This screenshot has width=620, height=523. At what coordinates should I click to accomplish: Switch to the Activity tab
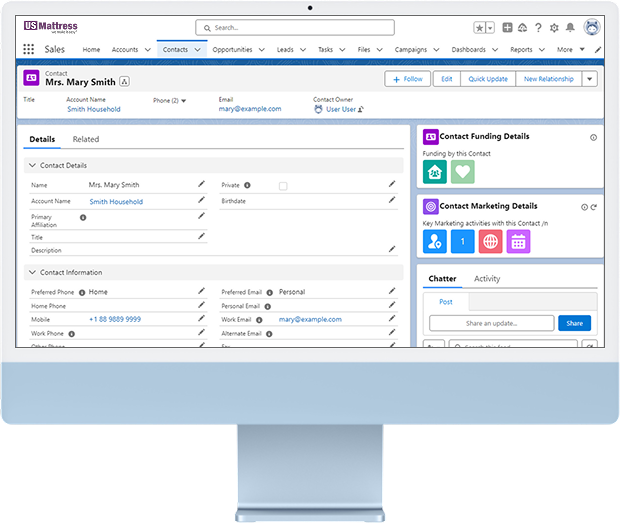[487, 279]
